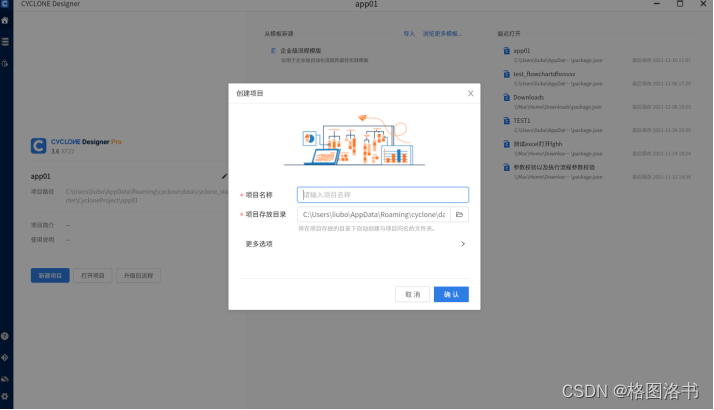Click the 升级旧流程 button
The image size is (714, 410).
tap(138, 276)
